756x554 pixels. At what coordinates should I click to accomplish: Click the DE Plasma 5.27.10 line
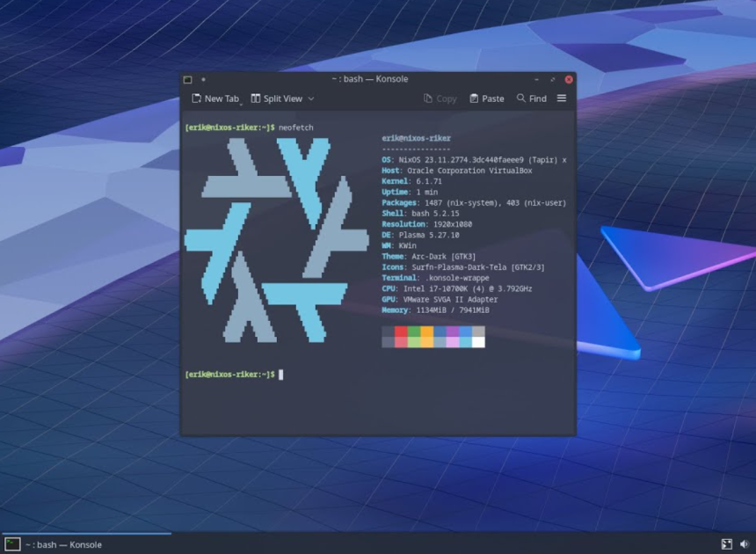pyautogui.click(x=420, y=235)
